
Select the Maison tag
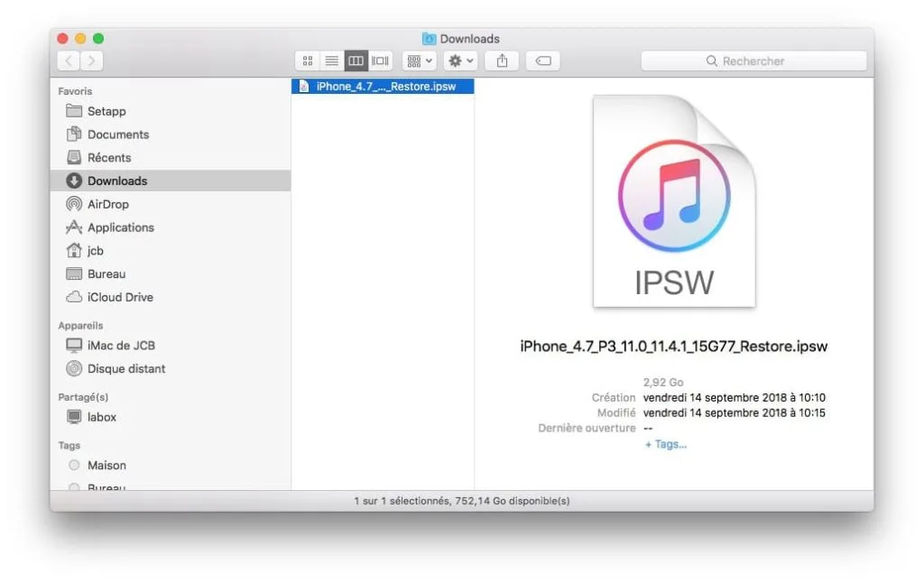[x=171, y=465]
